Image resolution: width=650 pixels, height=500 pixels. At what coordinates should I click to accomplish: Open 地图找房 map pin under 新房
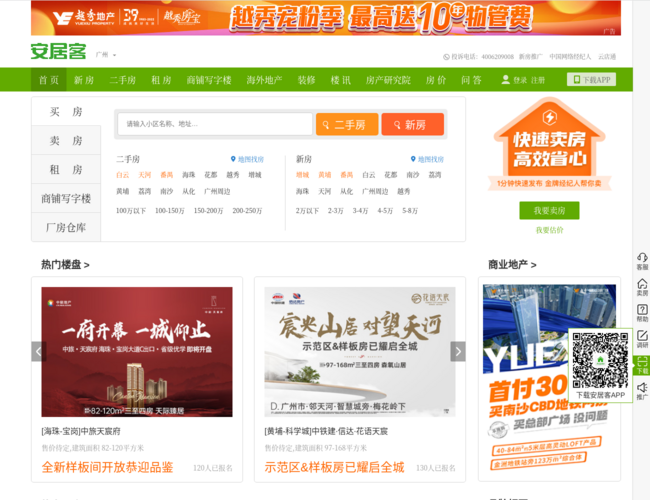click(415, 159)
